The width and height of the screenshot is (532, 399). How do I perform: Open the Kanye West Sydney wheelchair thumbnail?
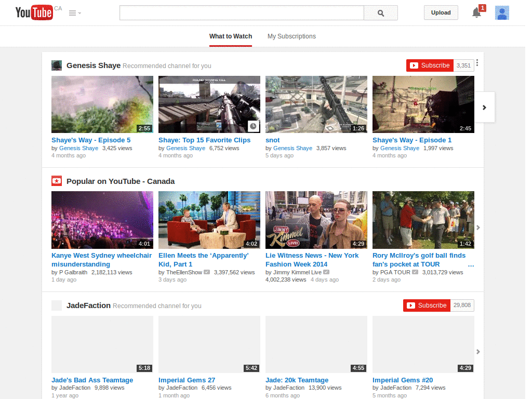tap(102, 220)
